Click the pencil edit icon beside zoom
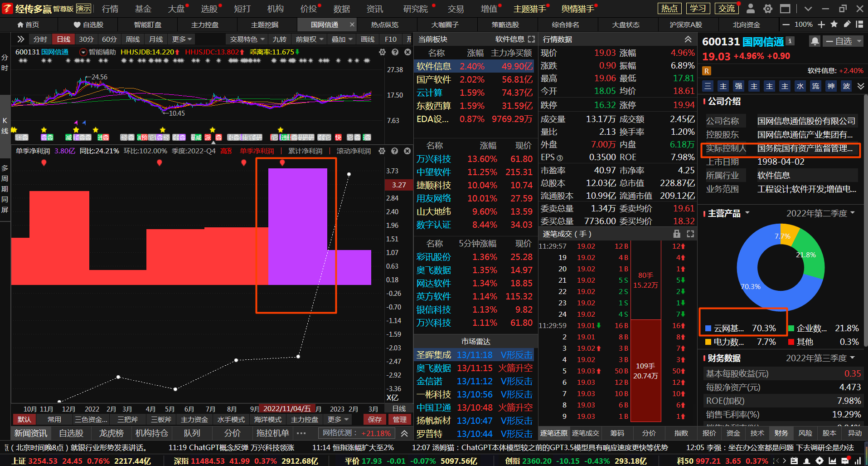This screenshot has width=868, height=466. 847,25
